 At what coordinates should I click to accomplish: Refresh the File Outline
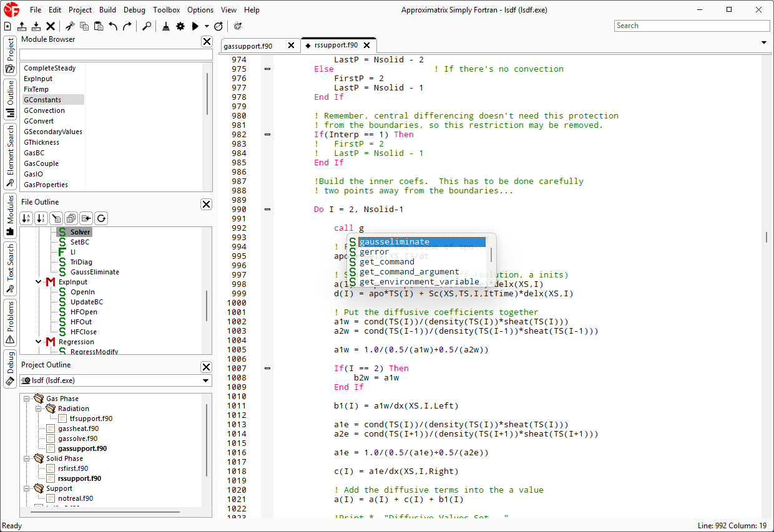click(101, 218)
